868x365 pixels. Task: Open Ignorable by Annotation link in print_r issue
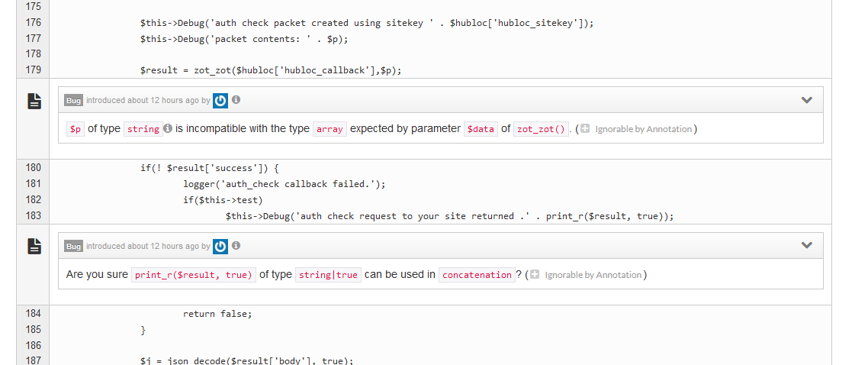593,275
